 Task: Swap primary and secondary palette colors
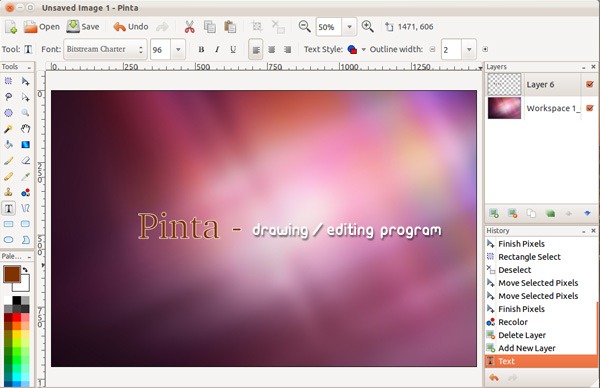pos(25,270)
